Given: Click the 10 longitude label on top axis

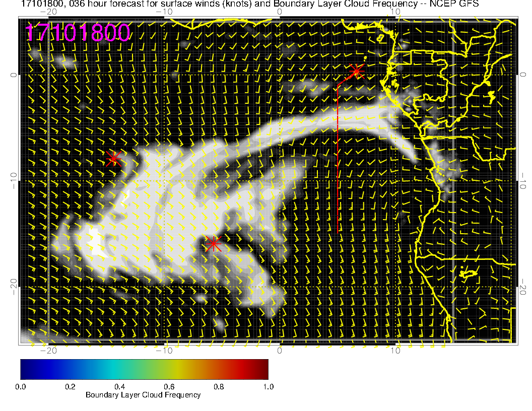Looking at the screenshot, I should [x=395, y=11].
